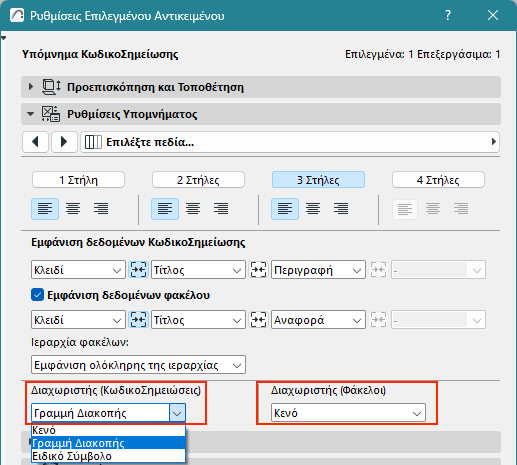Go to the previous settings page arrow

point(36,142)
